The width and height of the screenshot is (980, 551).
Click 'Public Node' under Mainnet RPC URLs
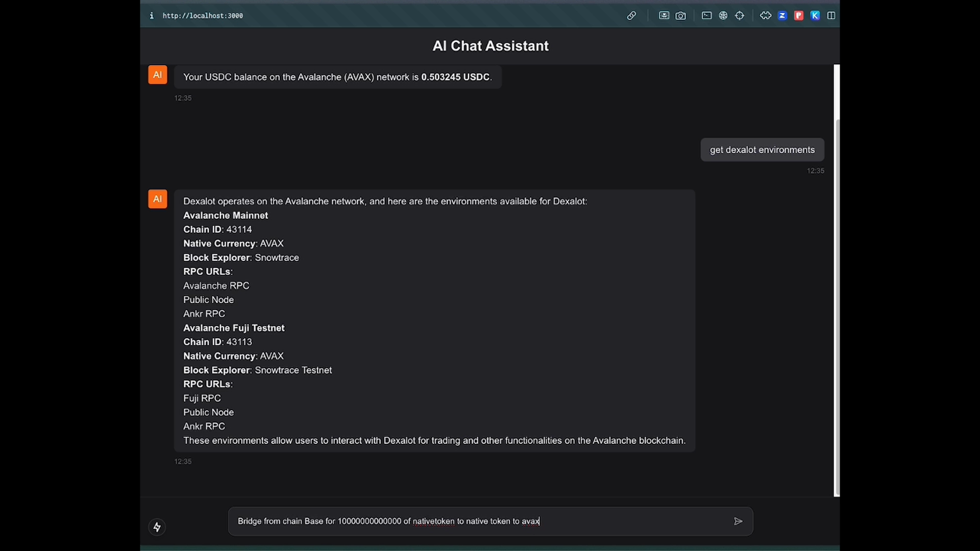pyautogui.click(x=208, y=300)
